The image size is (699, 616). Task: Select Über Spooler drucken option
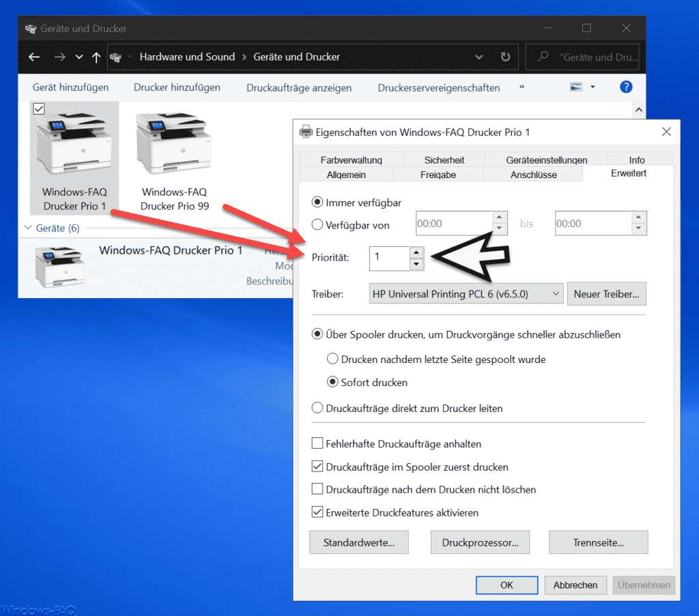click(x=317, y=334)
